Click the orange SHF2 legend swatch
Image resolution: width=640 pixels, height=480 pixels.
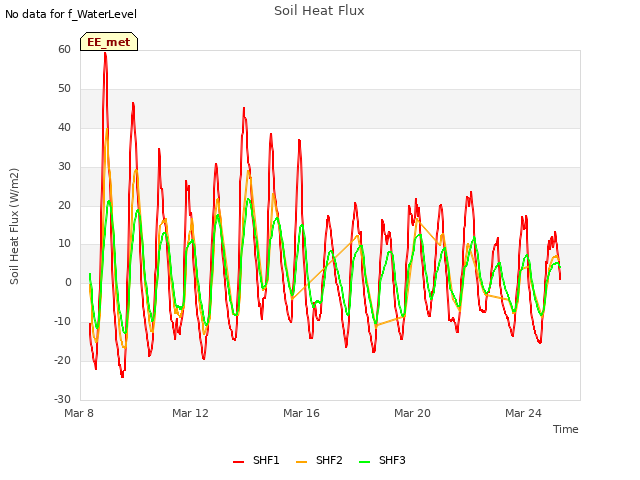[x=301, y=462]
